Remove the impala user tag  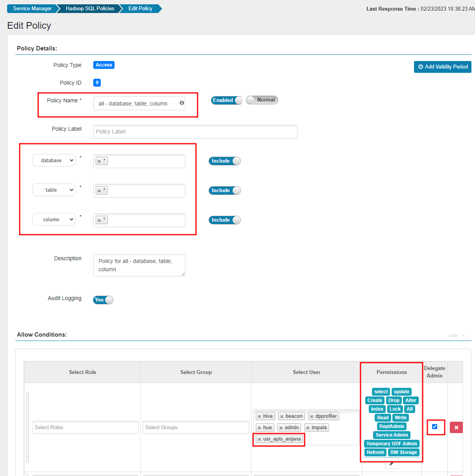(x=308, y=428)
